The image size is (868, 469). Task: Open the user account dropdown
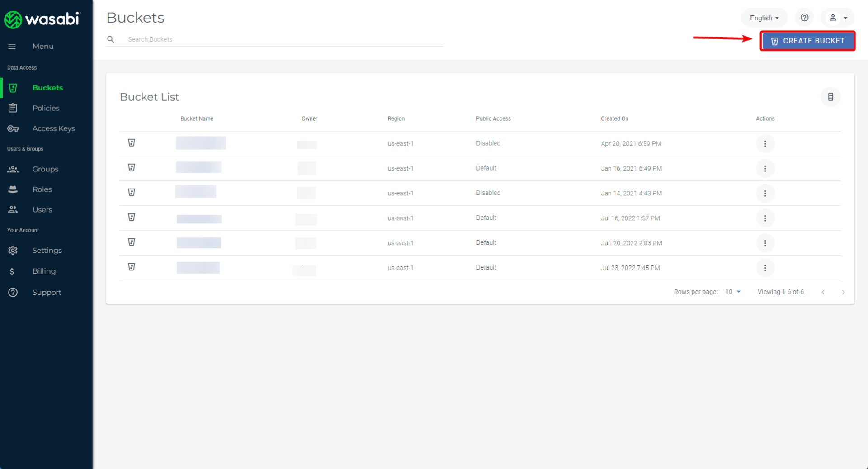point(838,18)
